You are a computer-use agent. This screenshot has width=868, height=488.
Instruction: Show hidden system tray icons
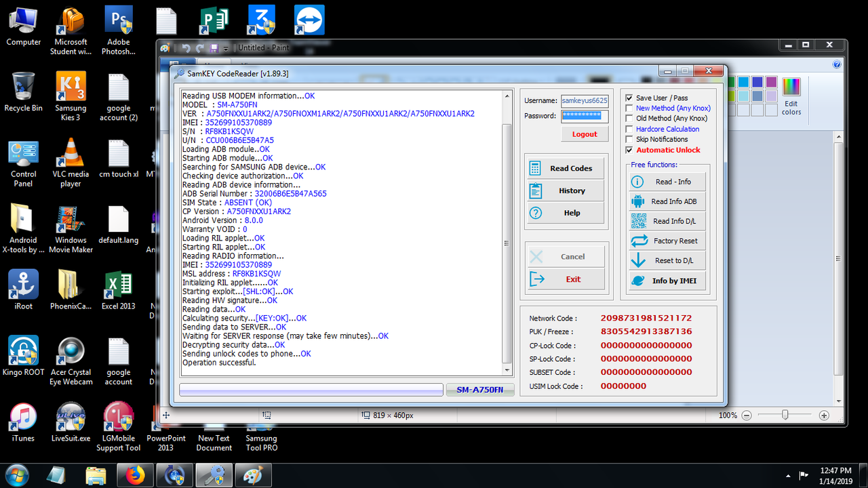point(787,476)
